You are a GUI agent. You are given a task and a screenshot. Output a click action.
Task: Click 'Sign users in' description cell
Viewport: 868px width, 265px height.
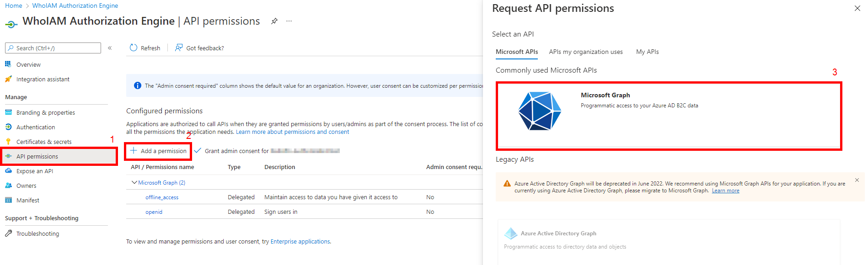pyautogui.click(x=281, y=212)
